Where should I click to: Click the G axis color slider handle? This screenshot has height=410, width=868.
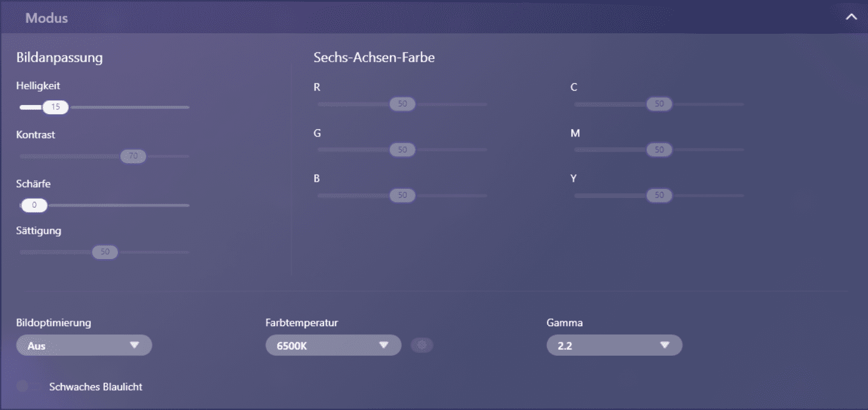403,150
